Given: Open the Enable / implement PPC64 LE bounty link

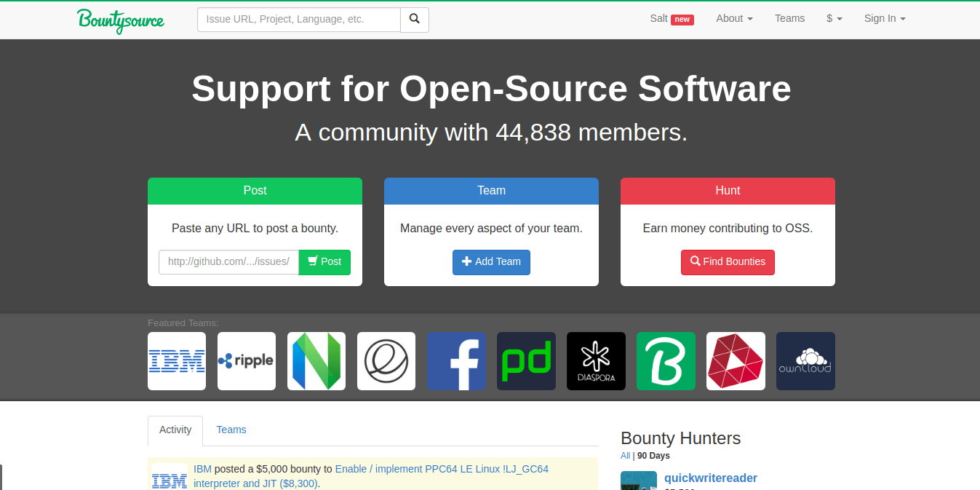Looking at the screenshot, I should point(371,476).
